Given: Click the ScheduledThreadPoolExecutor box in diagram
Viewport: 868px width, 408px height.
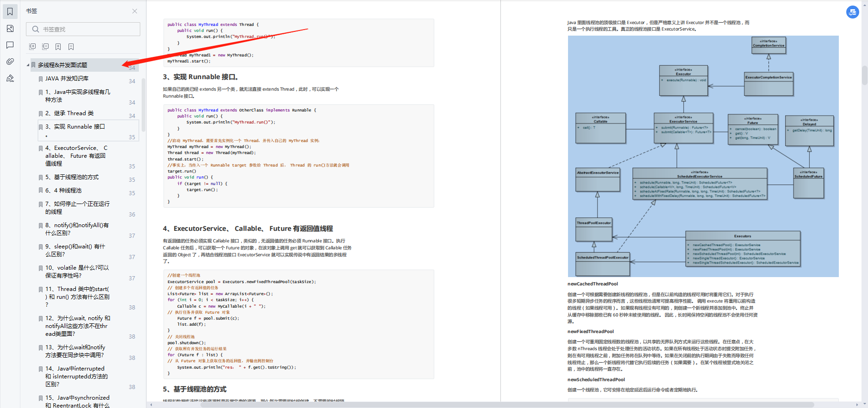Looking at the screenshot, I should point(603,265).
